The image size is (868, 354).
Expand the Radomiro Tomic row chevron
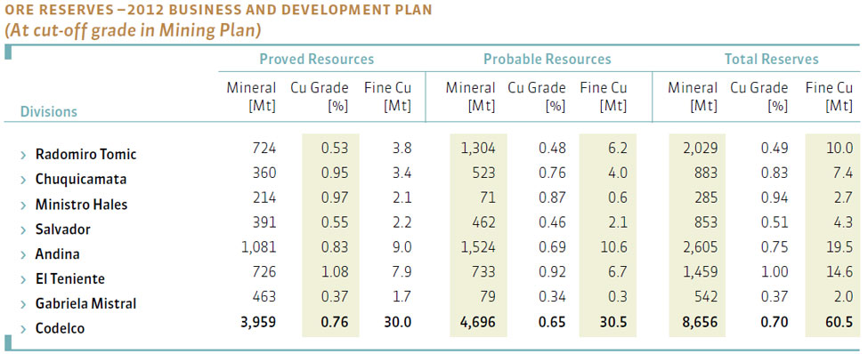click(23, 156)
